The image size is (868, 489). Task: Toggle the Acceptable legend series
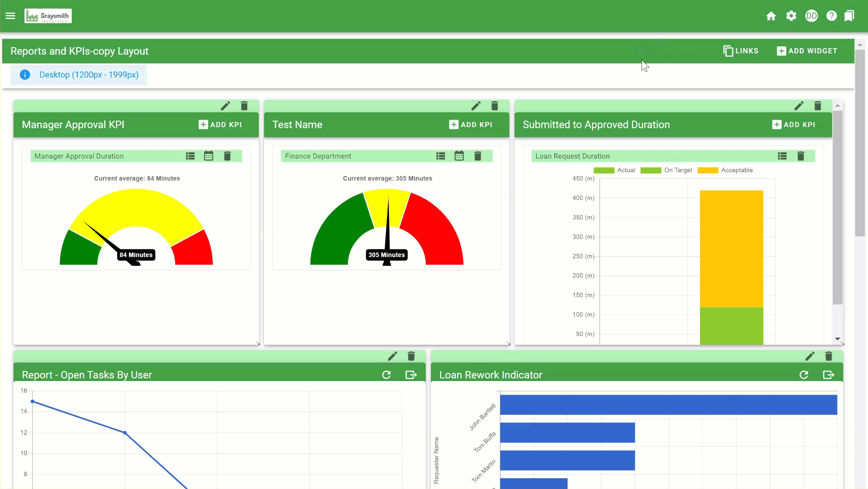725,170
